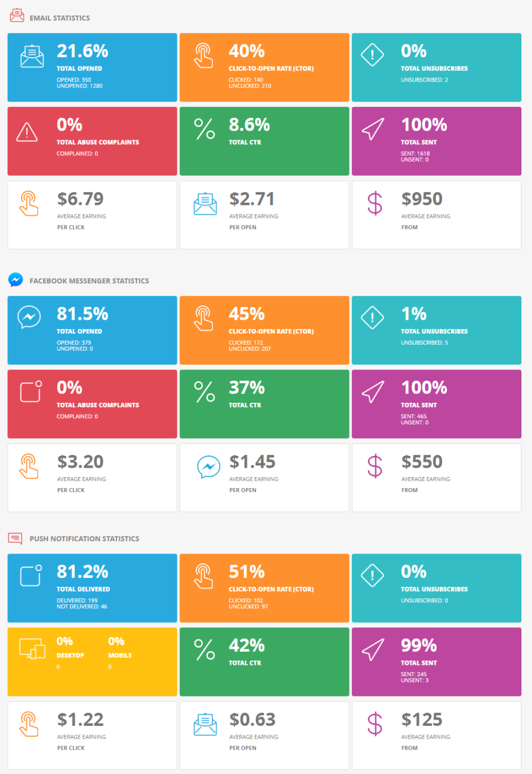
Task: Click the push 99% Total Sent label
Action: pos(419,663)
